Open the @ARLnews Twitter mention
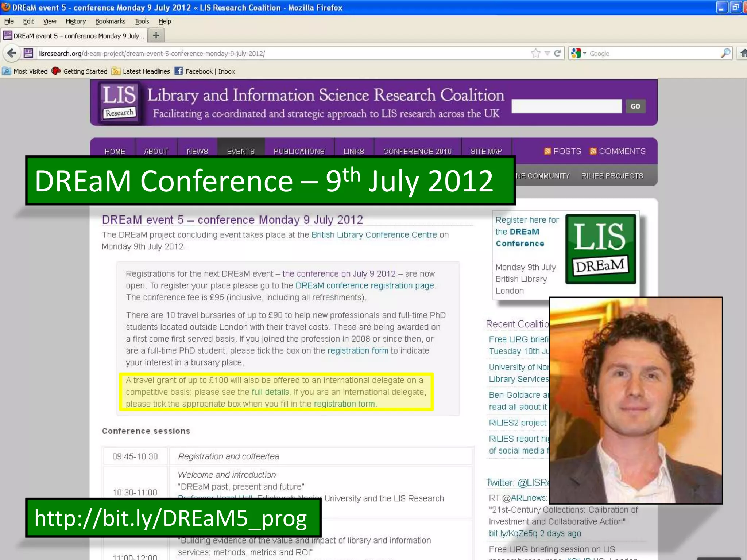The image size is (747, 560). [x=525, y=498]
